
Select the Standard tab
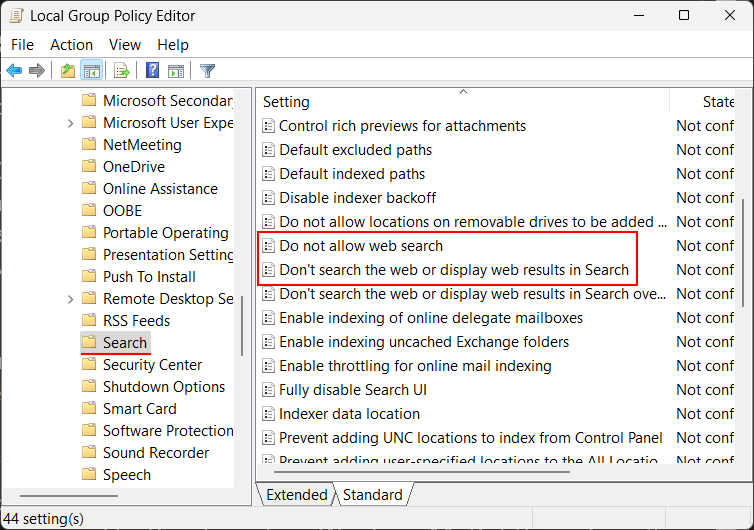click(372, 495)
